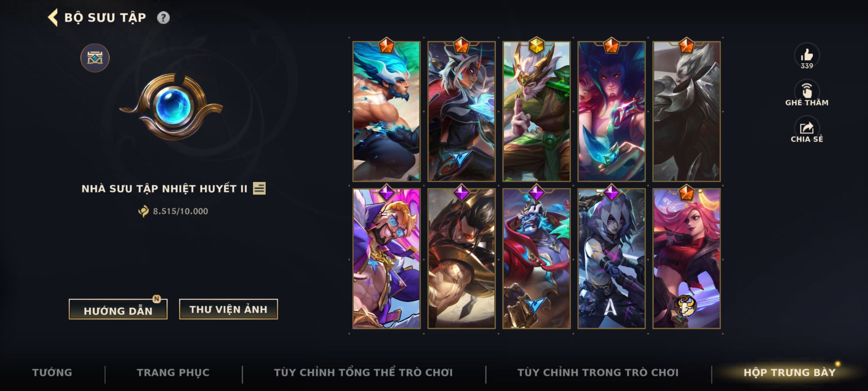
Task: Open Tùy Chỉnh Trong Trò Chơi tab
Action: pyautogui.click(x=598, y=373)
